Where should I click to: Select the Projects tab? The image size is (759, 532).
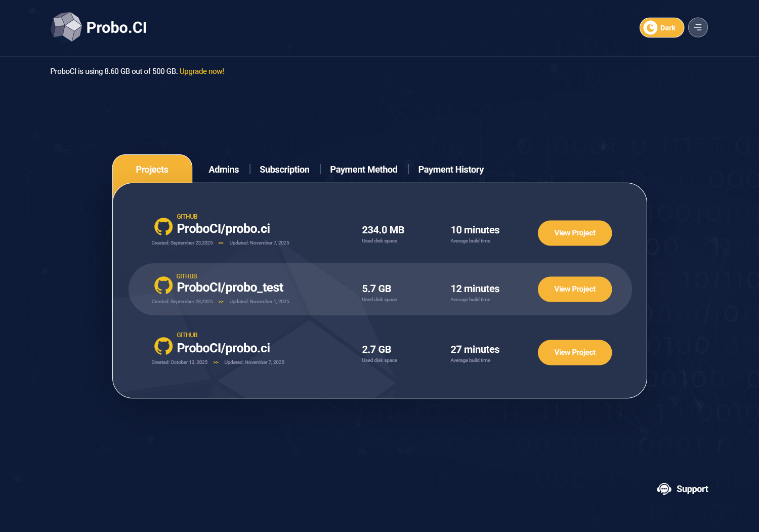[152, 170]
